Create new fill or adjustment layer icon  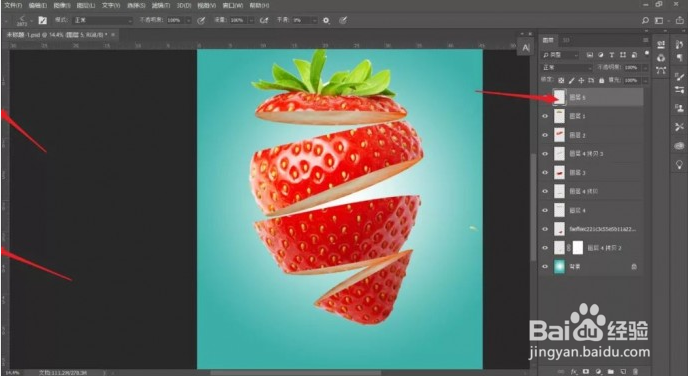coord(598,372)
